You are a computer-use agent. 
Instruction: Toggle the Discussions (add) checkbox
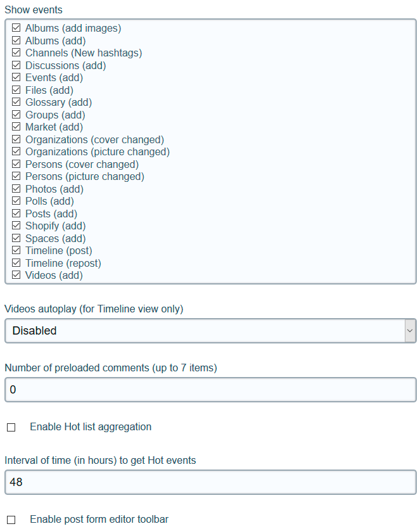[x=16, y=65]
